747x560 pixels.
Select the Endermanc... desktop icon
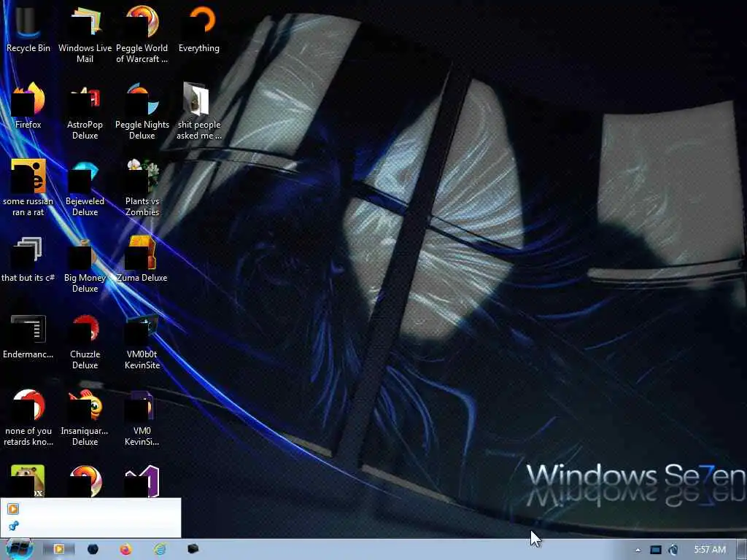28,335
